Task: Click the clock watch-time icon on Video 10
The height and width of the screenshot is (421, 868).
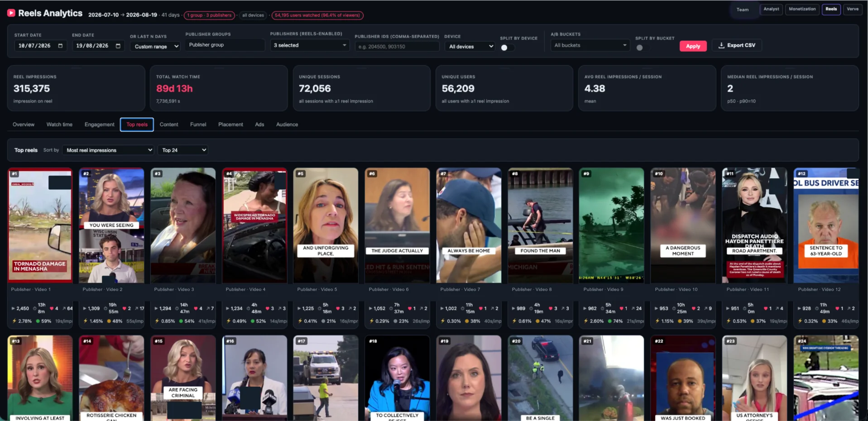Action: click(673, 308)
